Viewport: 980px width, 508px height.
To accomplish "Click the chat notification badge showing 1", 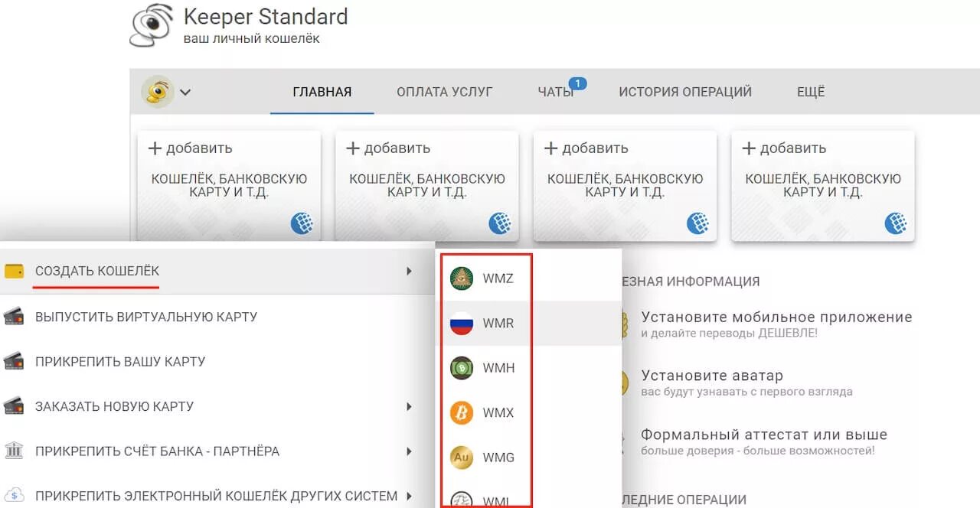I will [577, 83].
